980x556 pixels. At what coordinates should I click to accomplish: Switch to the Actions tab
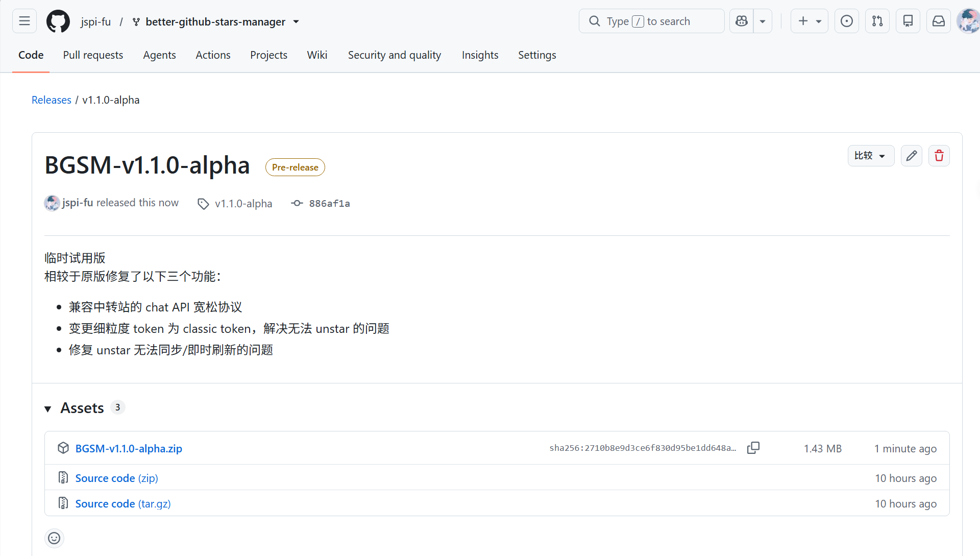[213, 55]
